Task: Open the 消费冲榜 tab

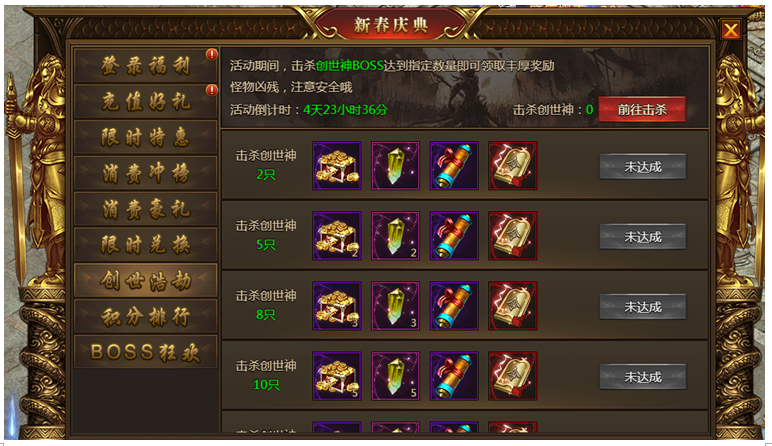Action: pos(145,173)
